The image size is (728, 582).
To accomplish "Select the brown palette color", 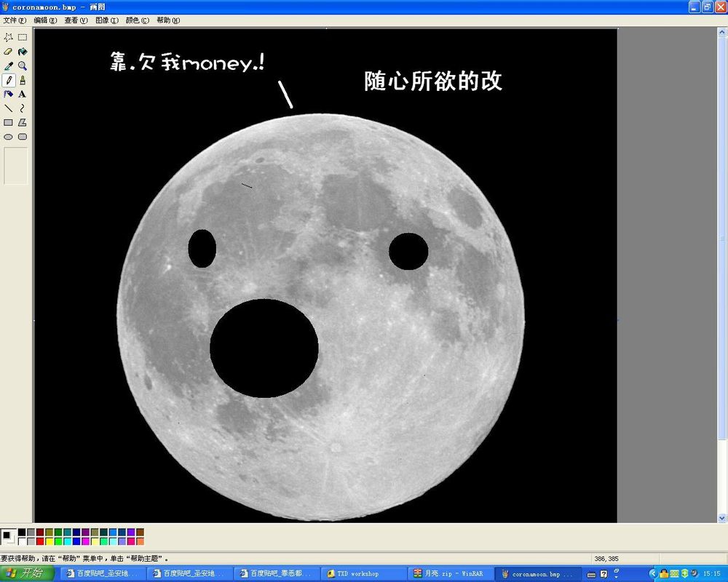I will [x=141, y=533].
